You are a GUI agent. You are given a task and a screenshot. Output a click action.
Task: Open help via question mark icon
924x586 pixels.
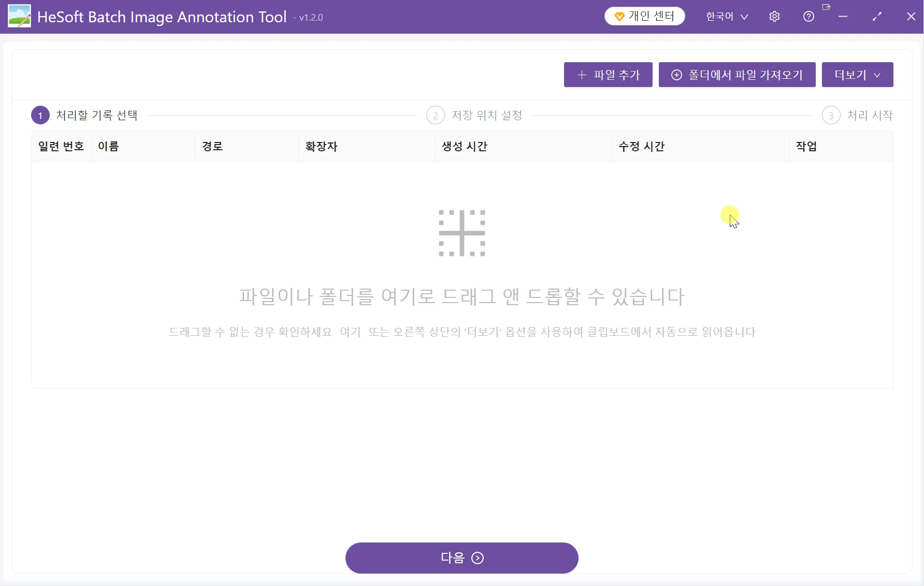click(x=809, y=17)
